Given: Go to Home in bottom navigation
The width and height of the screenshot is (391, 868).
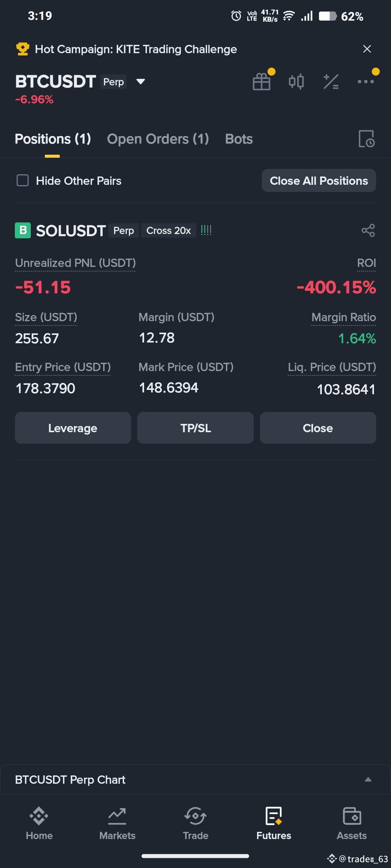Looking at the screenshot, I should [x=39, y=824].
